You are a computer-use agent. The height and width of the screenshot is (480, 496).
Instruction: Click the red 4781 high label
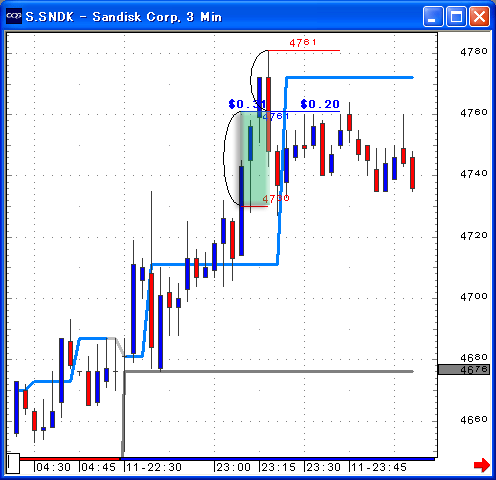(303, 43)
